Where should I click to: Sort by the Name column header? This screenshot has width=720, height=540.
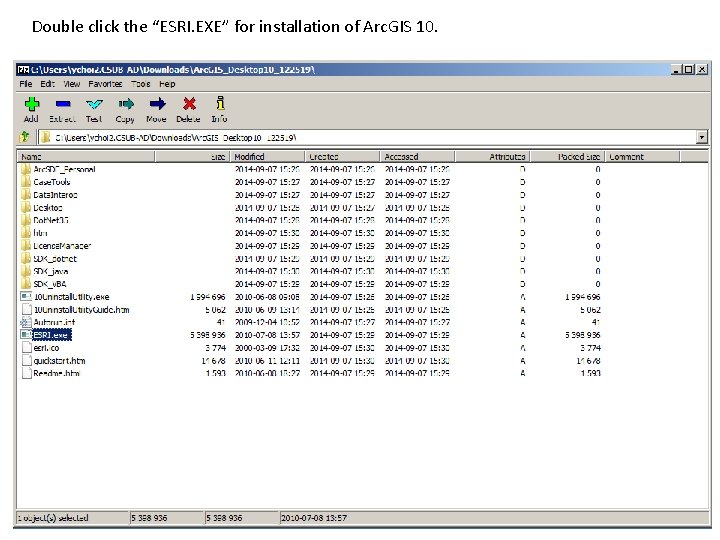tap(86, 157)
